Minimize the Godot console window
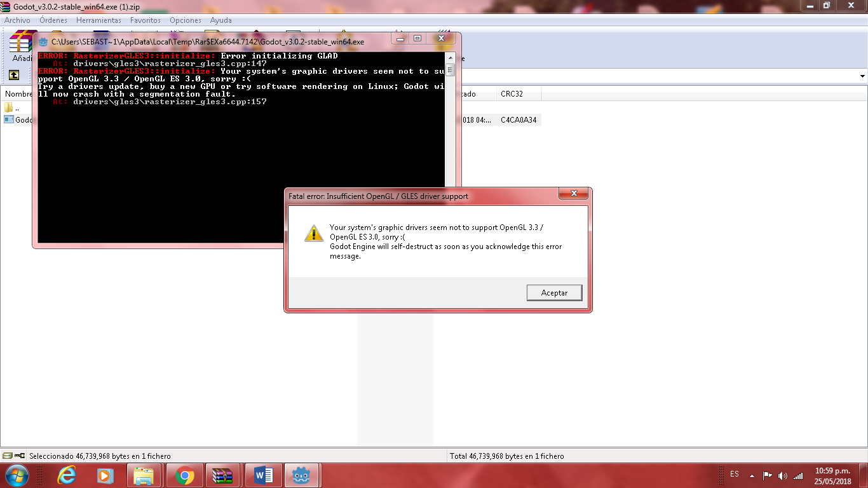The width and height of the screenshot is (868, 488). [398, 39]
